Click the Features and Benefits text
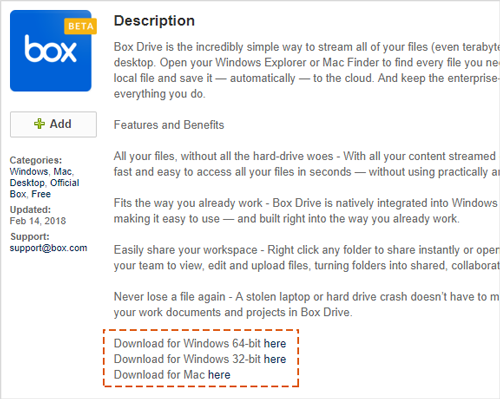 (169, 125)
